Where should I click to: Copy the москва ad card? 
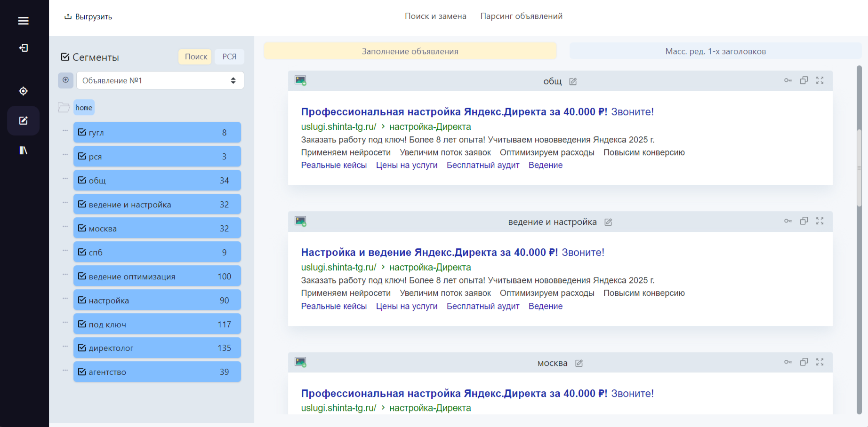tap(804, 362)
